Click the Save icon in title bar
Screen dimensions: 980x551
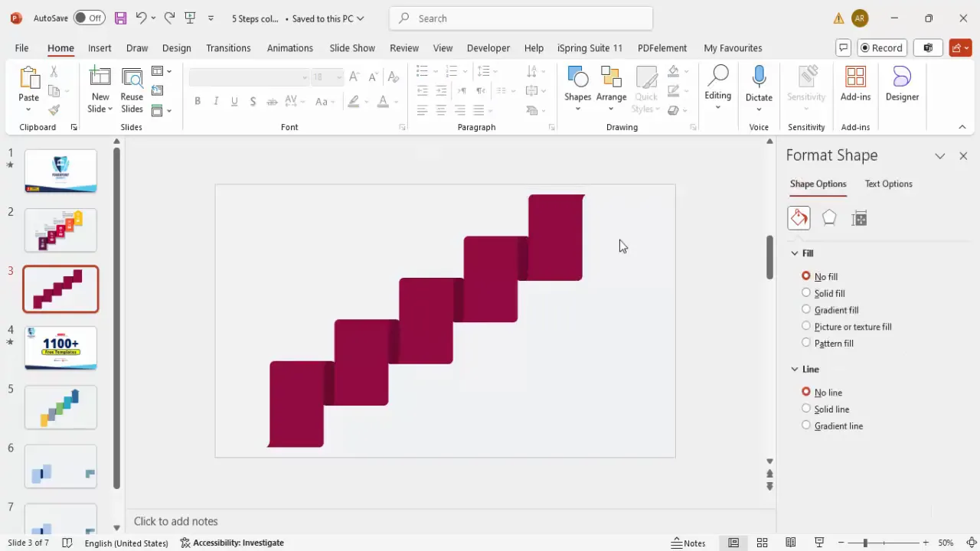point(120,18)
